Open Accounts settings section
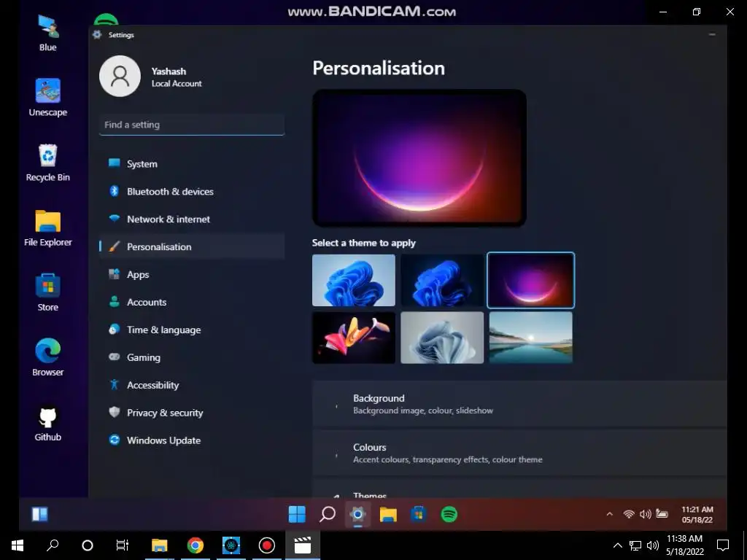The height and width of the screenshot is (560, 747). [192, 302]
